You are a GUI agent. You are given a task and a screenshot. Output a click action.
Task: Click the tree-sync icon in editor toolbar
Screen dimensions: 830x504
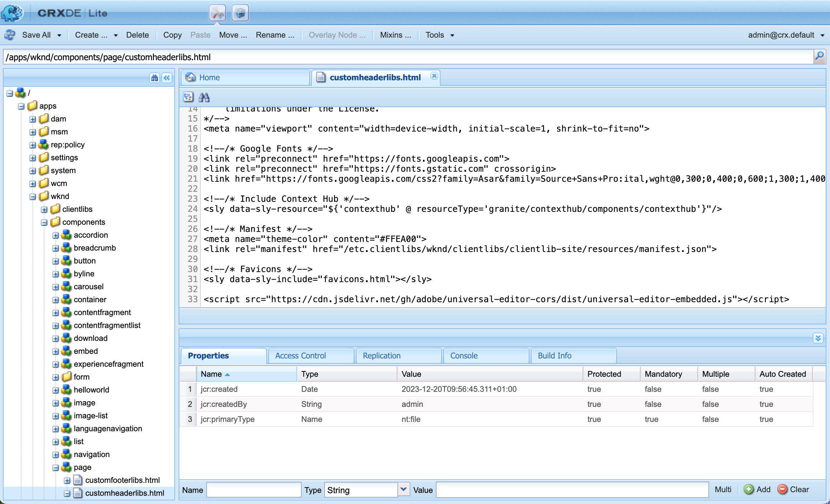[x=188, y=97]
